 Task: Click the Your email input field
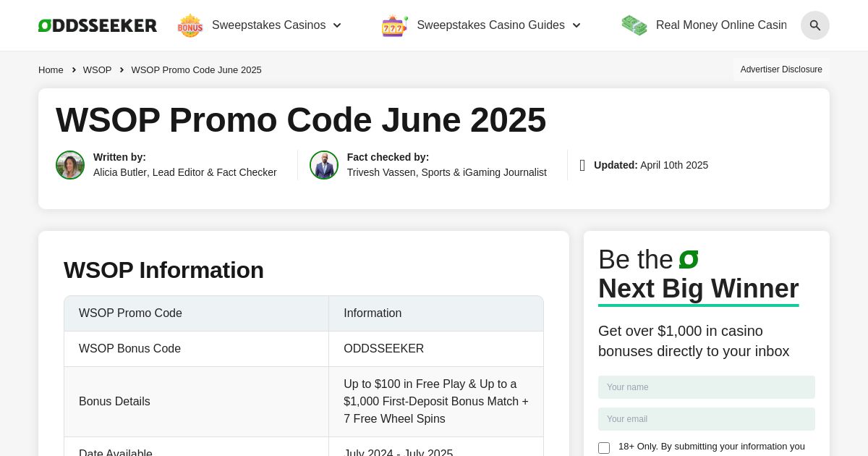click(707, 419)
